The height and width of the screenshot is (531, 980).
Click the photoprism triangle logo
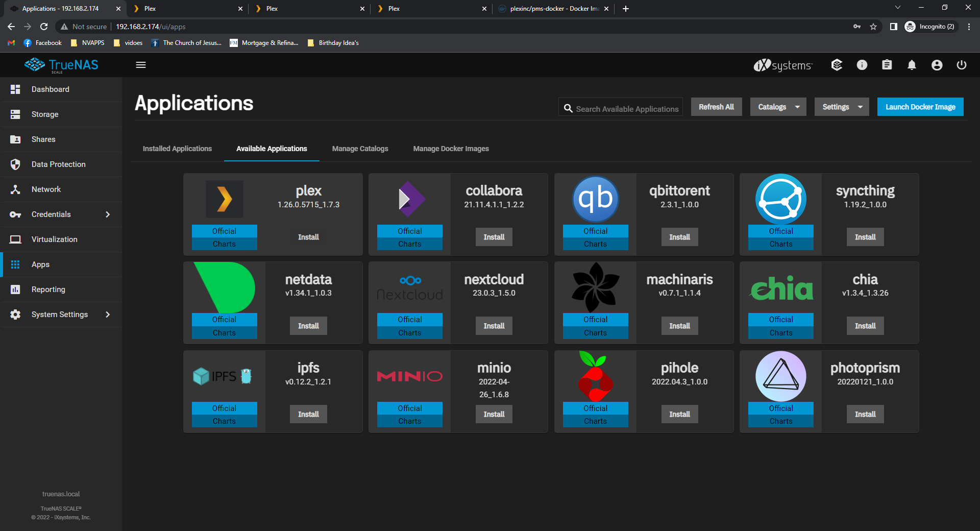(x=781, y=376)
